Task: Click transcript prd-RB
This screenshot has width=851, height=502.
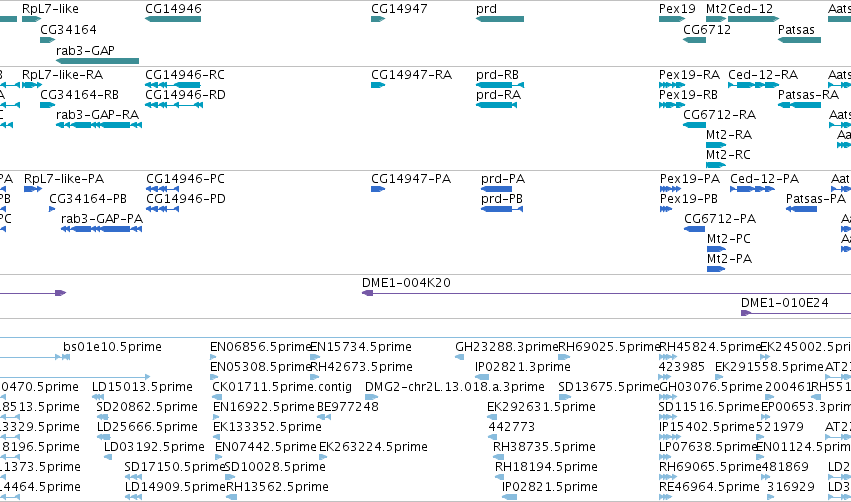Action: (x=500, y=85)
